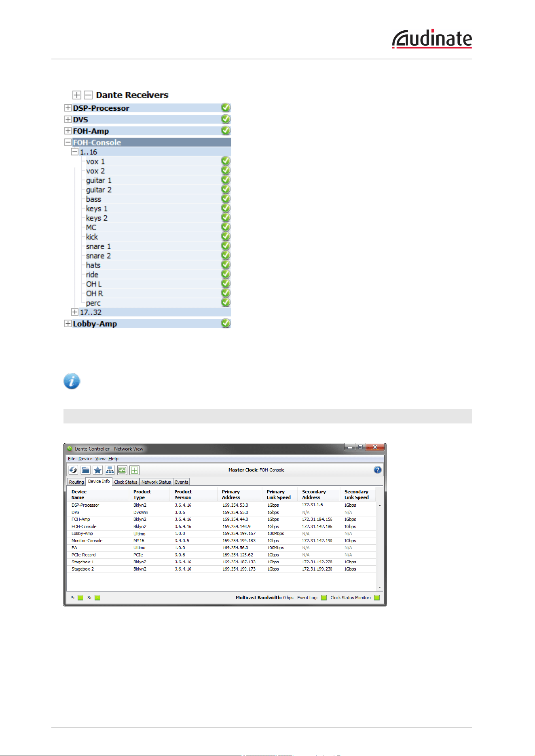The image size is (535, 756).
Task: Click the blue information note icon
Action: pyautogui.click(x=72, y=381)
